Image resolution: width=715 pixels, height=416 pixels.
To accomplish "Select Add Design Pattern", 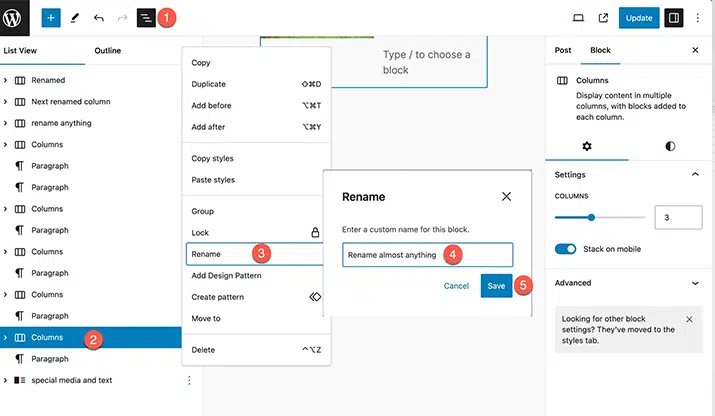I will tap(256, 276).
